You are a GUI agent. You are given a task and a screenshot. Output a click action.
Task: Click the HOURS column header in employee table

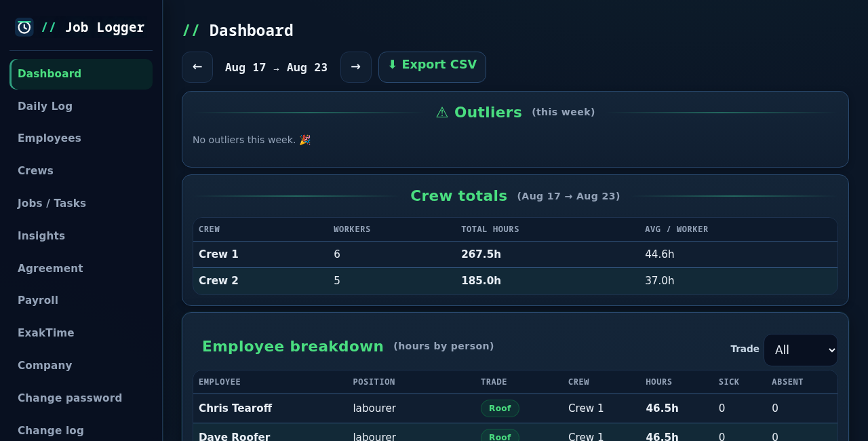(658, 382)
